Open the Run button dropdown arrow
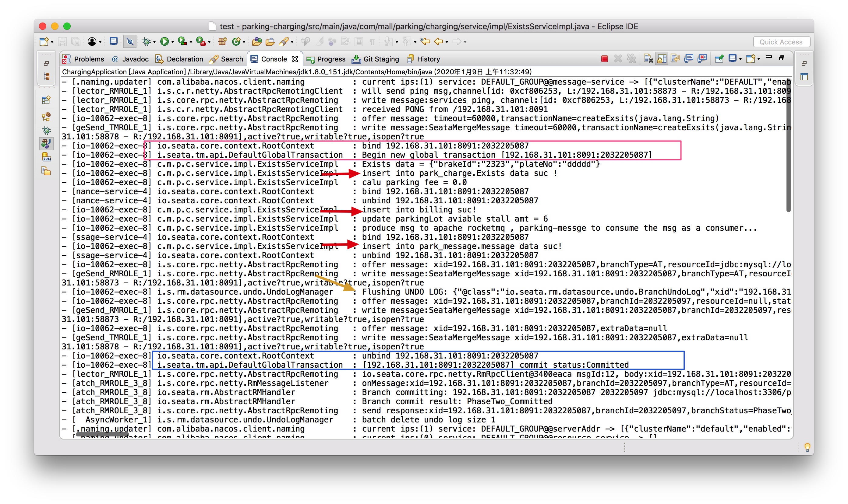 click(x=173, y=42)
